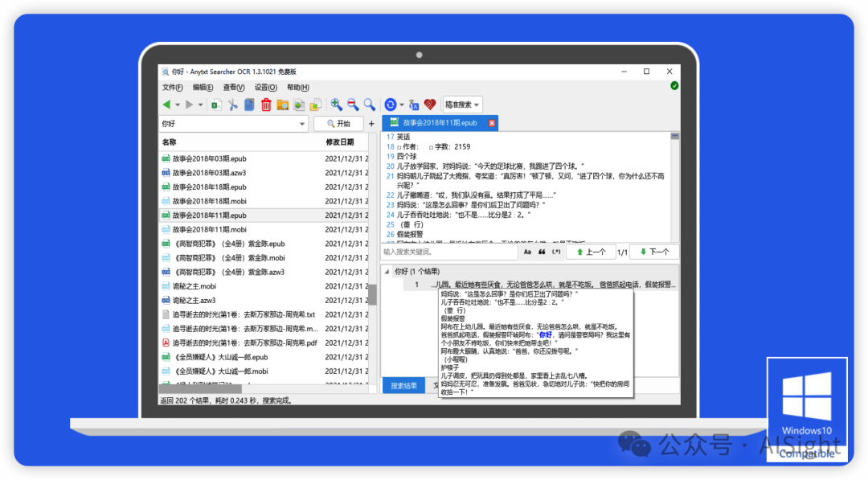The image size is (868, 480).
Task: Toggle the Aa case-sensitive option
Action: pos(527,252)
